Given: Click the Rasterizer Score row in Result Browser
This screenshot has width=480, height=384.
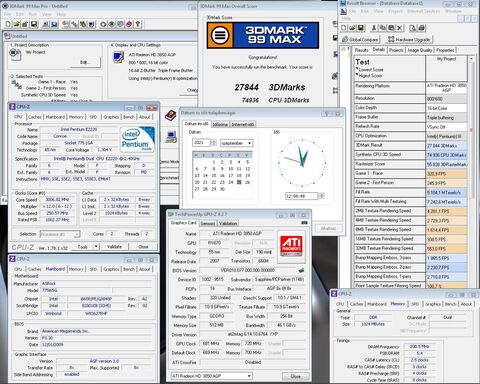Looking at the screenshot, I should 411,164.
